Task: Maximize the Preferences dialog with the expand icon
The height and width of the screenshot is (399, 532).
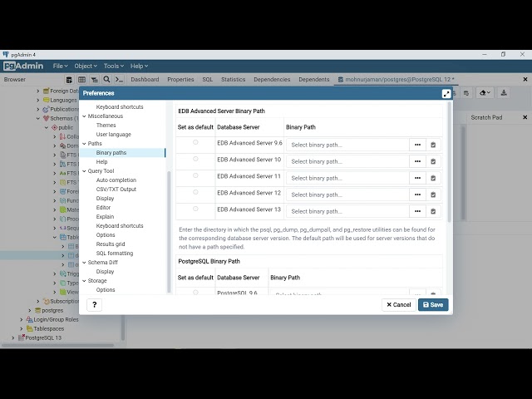Action: [446, 93]
